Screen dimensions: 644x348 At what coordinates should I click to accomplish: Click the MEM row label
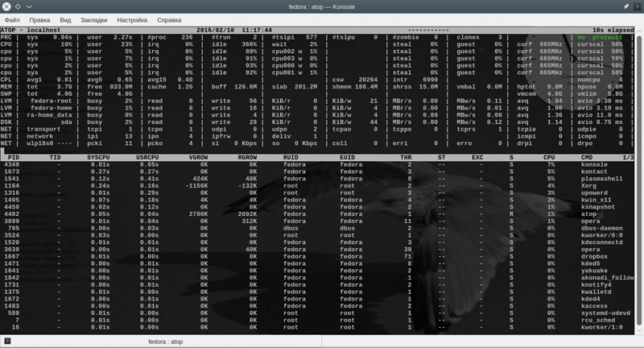pos(6,87)
